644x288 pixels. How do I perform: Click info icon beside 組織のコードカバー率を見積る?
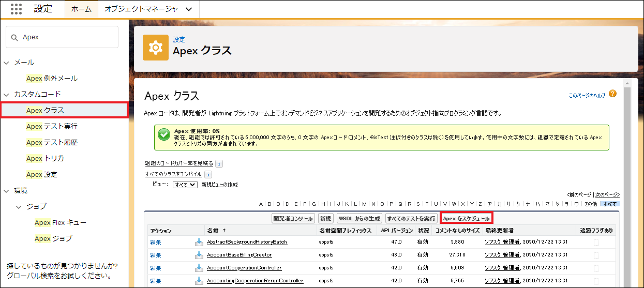pos(219,163)
